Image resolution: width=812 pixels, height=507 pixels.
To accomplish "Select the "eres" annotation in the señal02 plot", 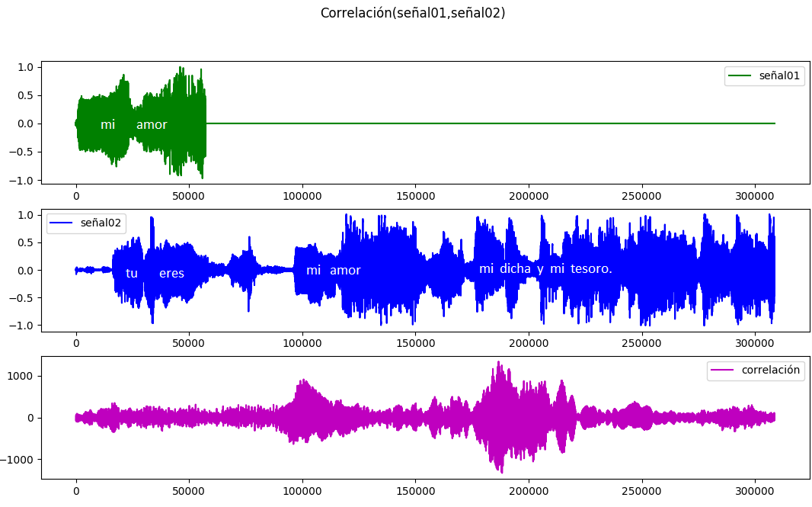I will coord(171,273).
